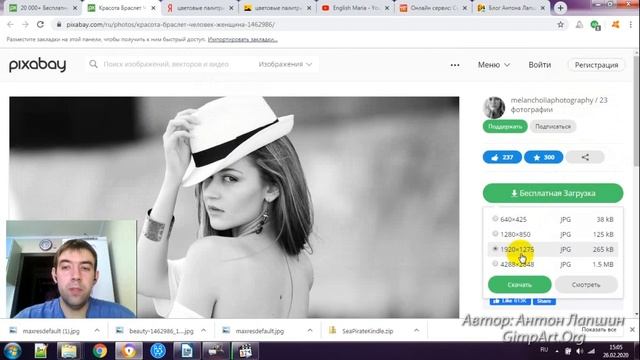This screenshot has height=360, width=640.
Task: Open a new browser tab
Action: [x=560, y=8]
